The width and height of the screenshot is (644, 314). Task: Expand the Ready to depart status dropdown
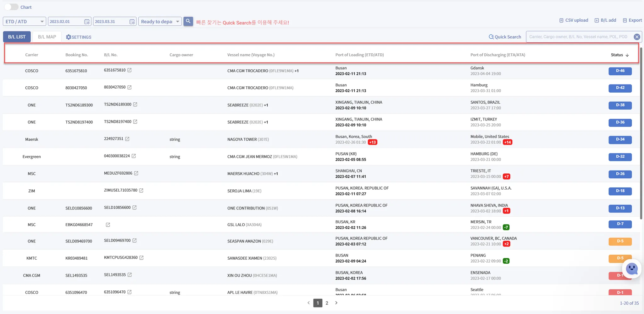point(160,21)
